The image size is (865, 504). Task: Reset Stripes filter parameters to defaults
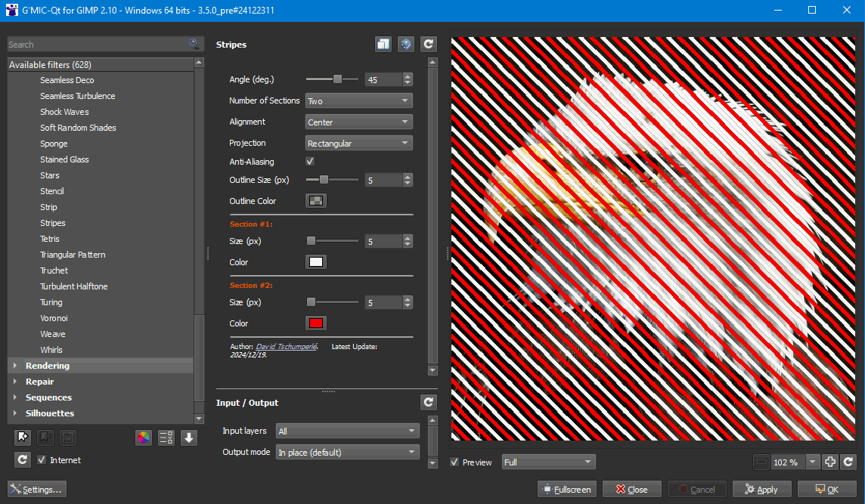(x=429, y=44)
